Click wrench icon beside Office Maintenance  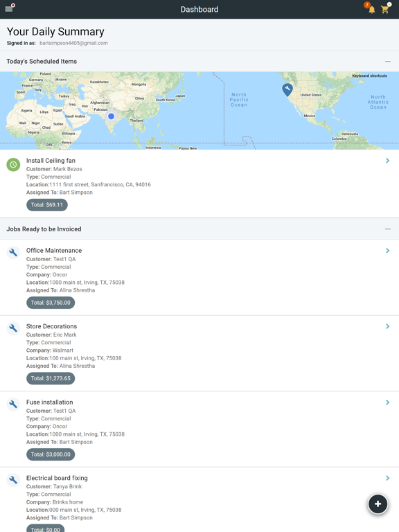13,252
